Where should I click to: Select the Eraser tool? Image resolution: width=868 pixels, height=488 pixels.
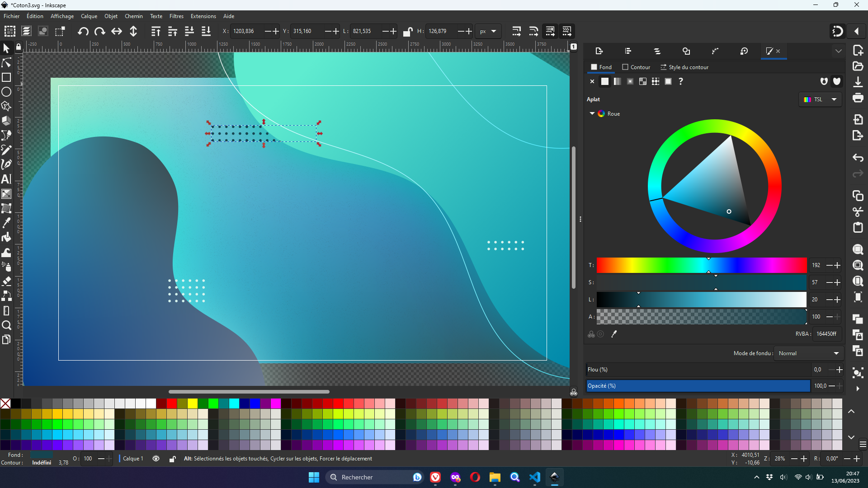point(6,281)
